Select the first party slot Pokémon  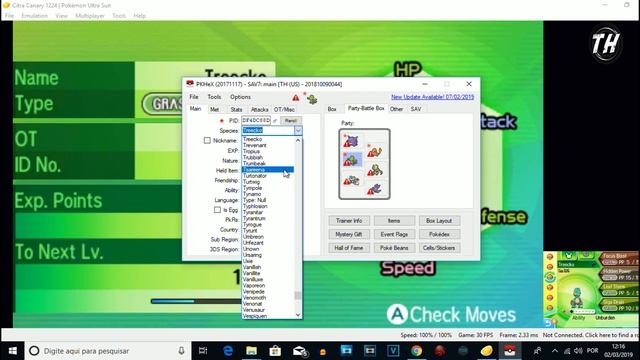pyautogui.click(x=351, y=141)
